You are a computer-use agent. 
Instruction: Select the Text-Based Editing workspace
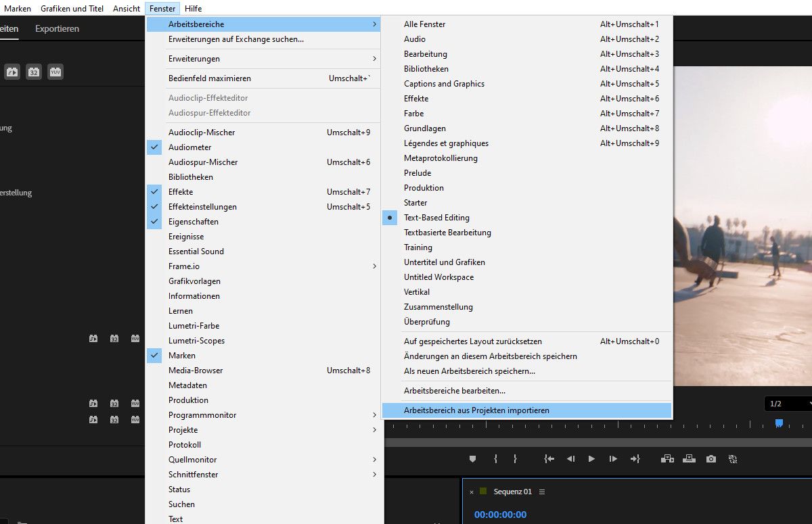point(526,218)
